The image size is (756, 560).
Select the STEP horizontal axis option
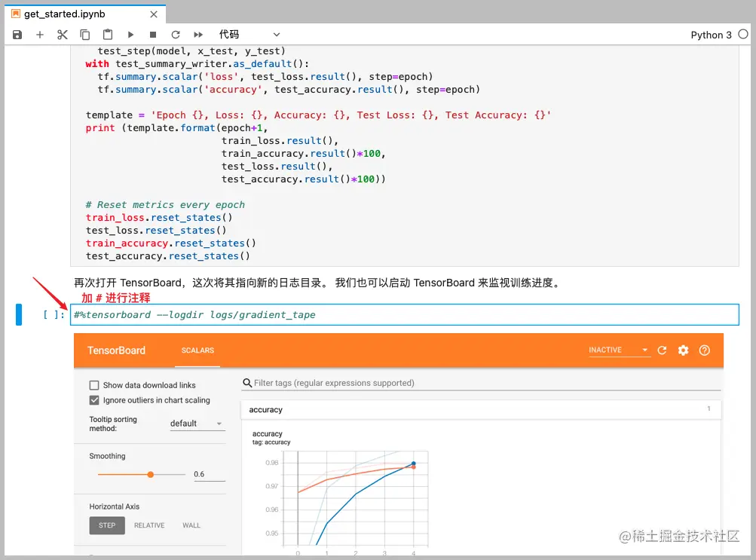tap(107, 525)
